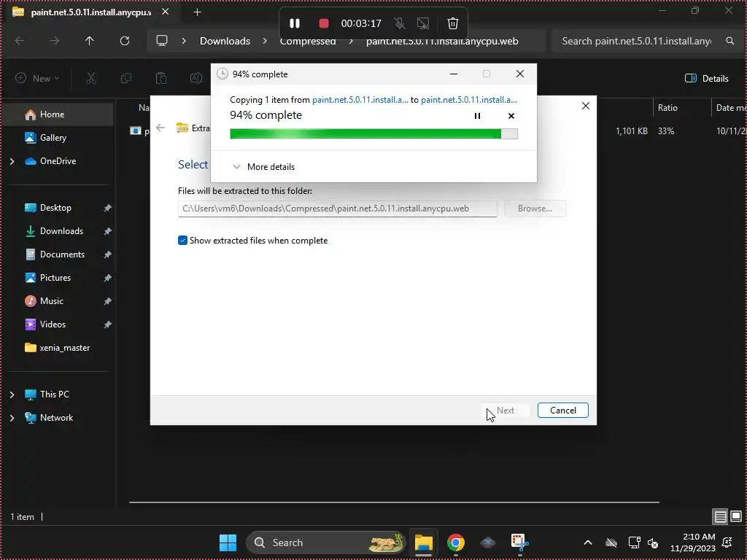Cancel the extraction wizard
Image resolution: width=747 pixels, height=560 pixels.
[x=562, y=411]
